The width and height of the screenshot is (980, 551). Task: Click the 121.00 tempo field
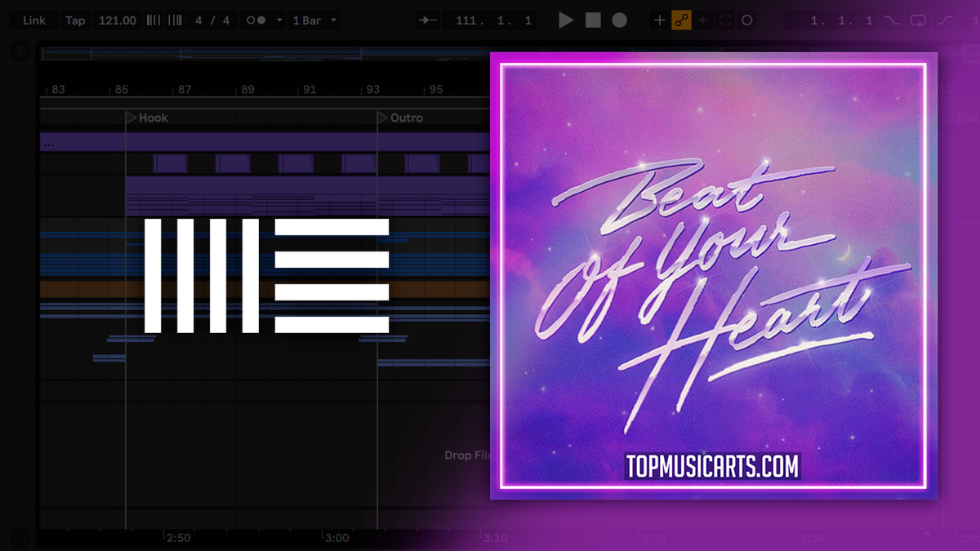(x=118, y=20)
